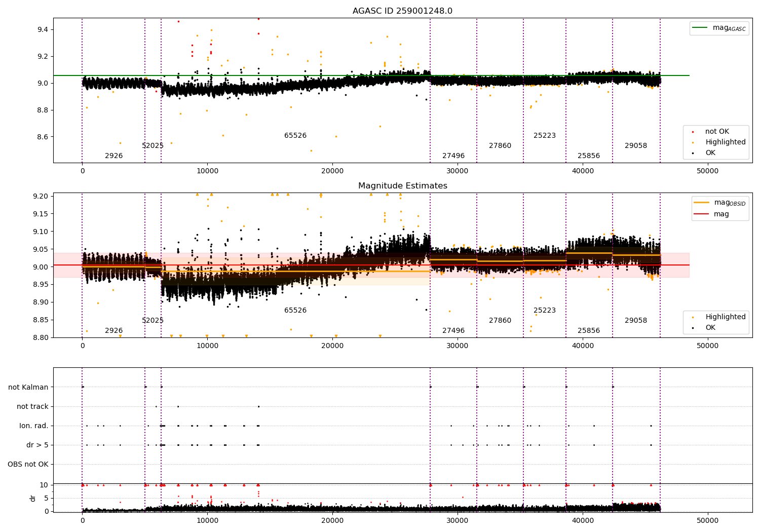Click the 50000 x-tick under the top plot
This screenshot has height=532, width=760.
point(707,171)
